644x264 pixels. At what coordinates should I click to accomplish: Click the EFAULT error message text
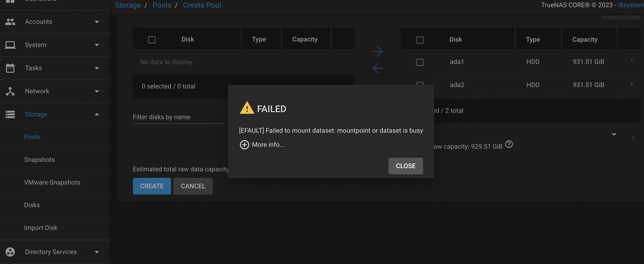tap(331, 131)
